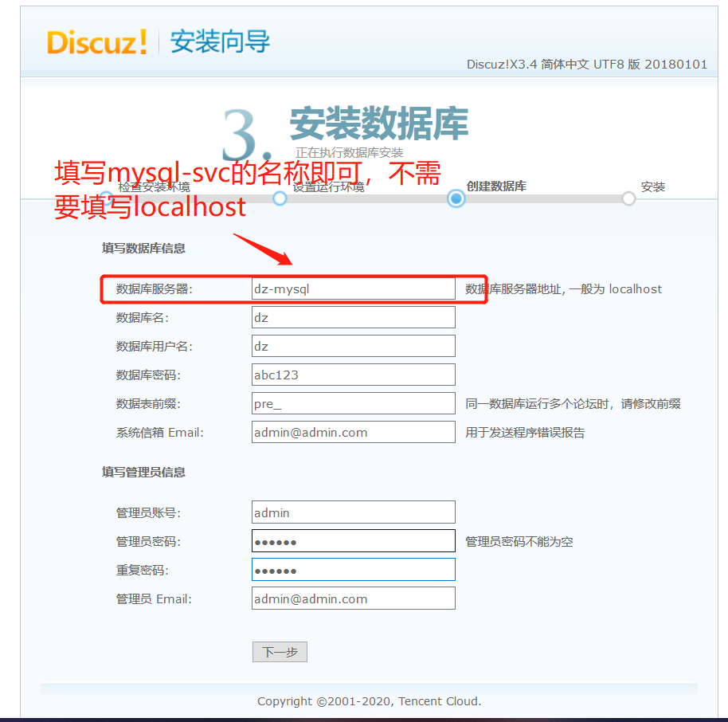Click the table prefix field with pre_
The height and width of the screenshot is (722, 728).
coord(354,403)
